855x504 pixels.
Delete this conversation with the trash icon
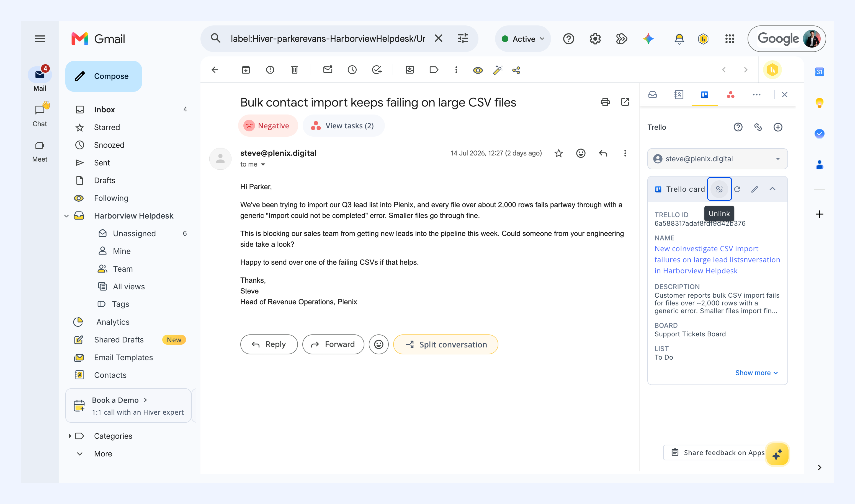point(294,70)
